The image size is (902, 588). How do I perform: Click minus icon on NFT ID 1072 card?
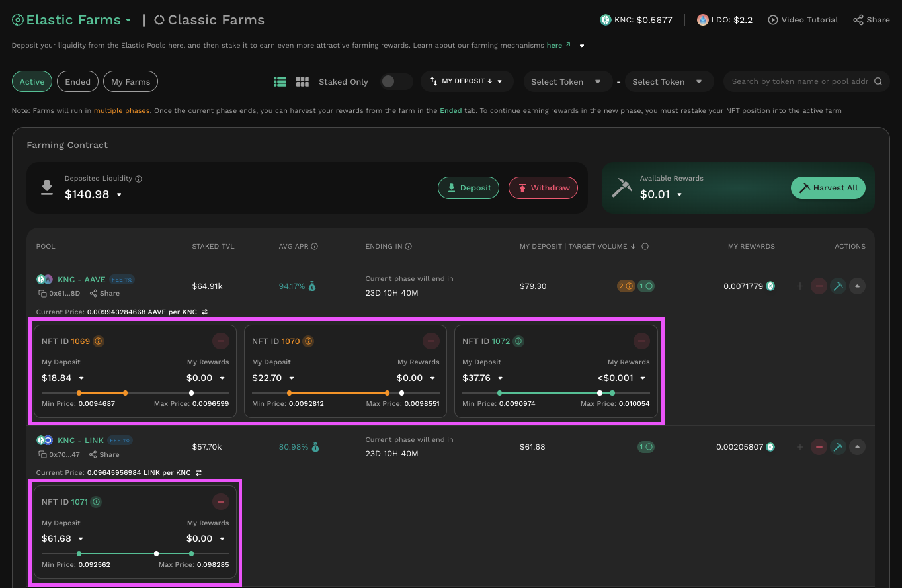coord(641,341)
